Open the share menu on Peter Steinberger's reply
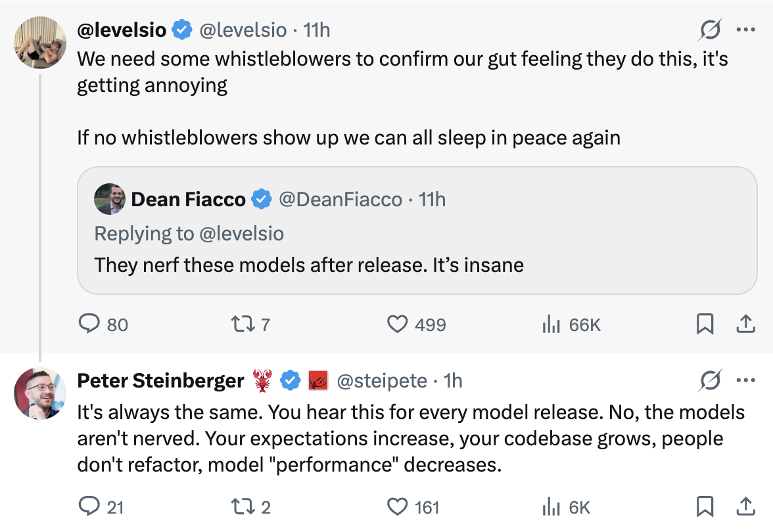The height and width of the screenshot is (532, 773). point(747,507)
